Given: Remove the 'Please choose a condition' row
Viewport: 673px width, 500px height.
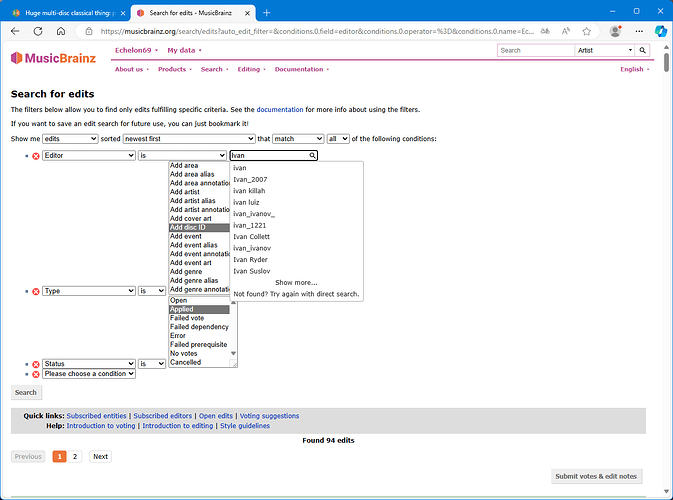Looking at the screenshot, I should click(36, 374).
